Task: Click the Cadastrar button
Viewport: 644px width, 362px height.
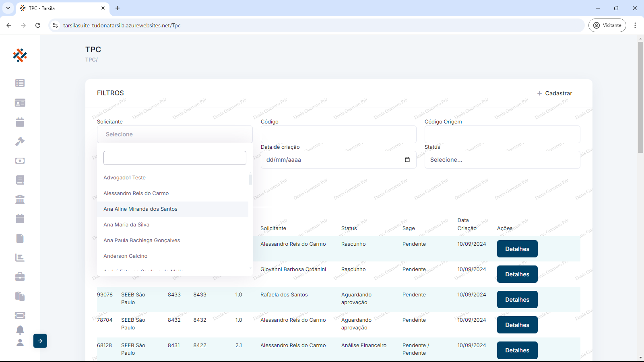Action: [555, 93]
